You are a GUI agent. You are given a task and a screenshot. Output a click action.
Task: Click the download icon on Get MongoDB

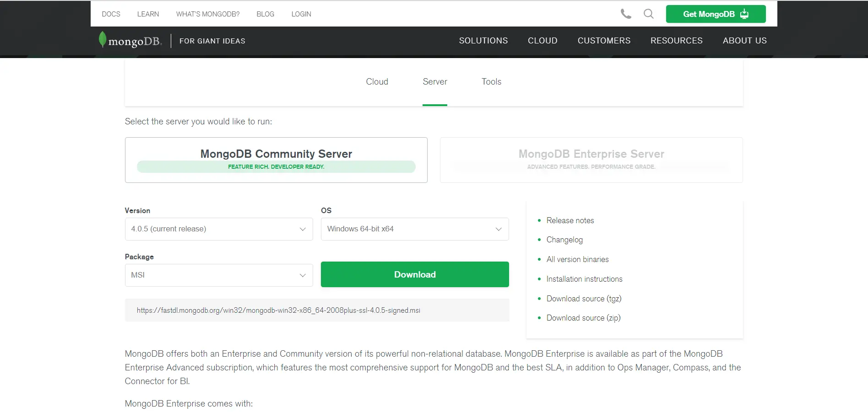click(744, 14)
